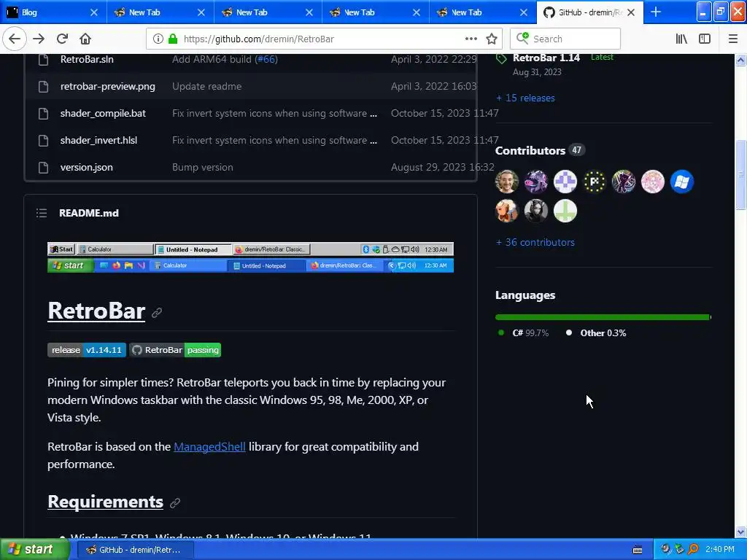This screenshot has width=747, height=560.
Task: Click the release tag icon beside RetroBar 1.14
Action: [501, 58]
